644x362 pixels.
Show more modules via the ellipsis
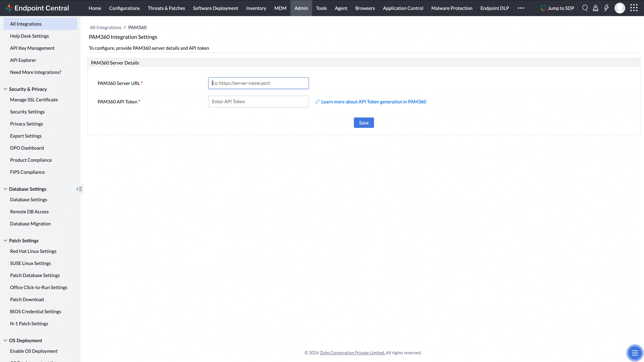pos(521,8)
